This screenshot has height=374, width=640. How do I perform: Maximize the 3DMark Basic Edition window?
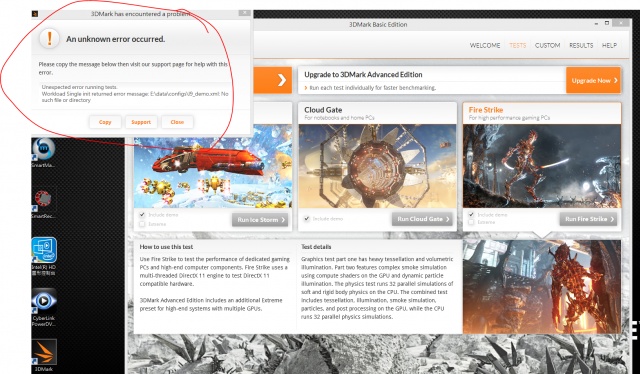coord(607,23)
